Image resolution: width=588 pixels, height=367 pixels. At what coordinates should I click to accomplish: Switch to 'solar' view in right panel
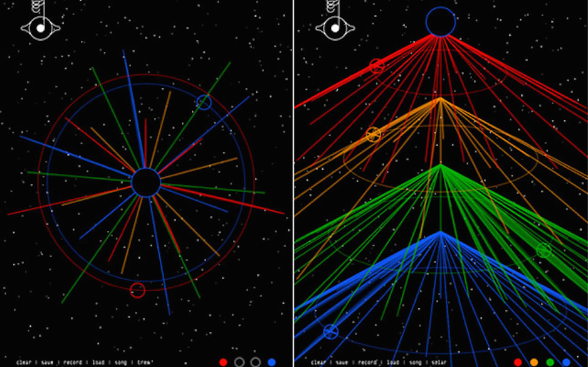439,363
